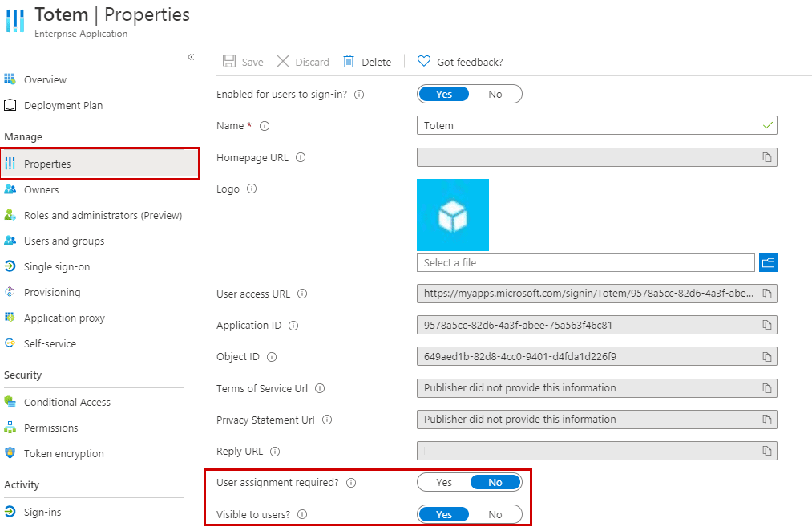The image size is (812, 527).
Task: Copy the Object ID
Action: pyautogui.click(x=767, y=356)
